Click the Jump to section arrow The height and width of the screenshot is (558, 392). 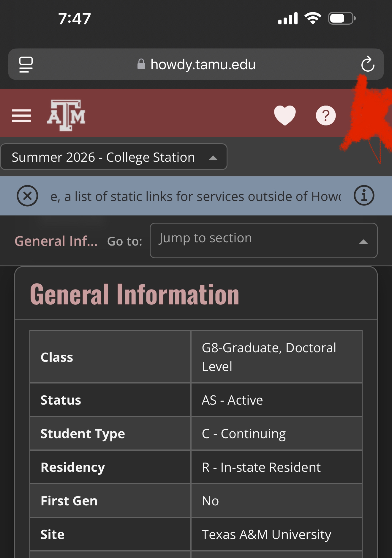(x=363, y=242)
